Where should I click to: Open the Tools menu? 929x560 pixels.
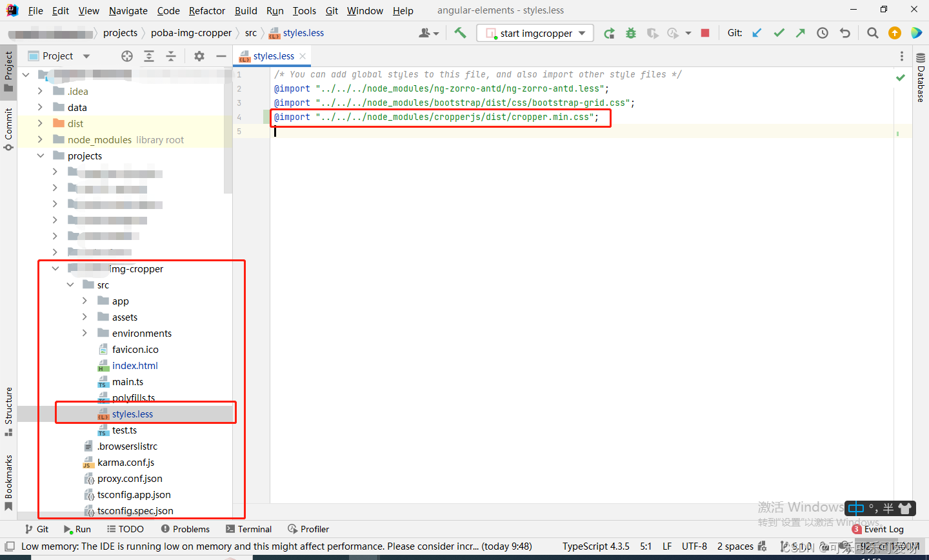coord(305,10)
